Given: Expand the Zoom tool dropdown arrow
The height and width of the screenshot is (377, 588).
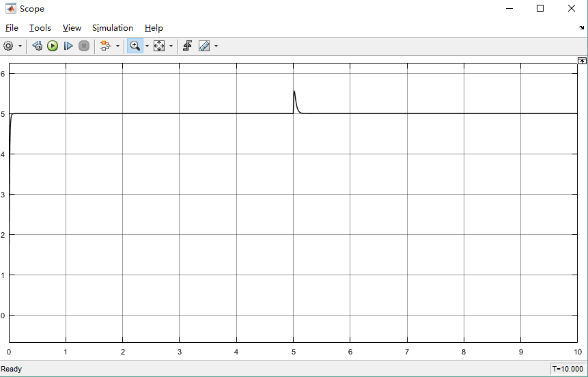Looking at the screenshot, I should (146, 46).
